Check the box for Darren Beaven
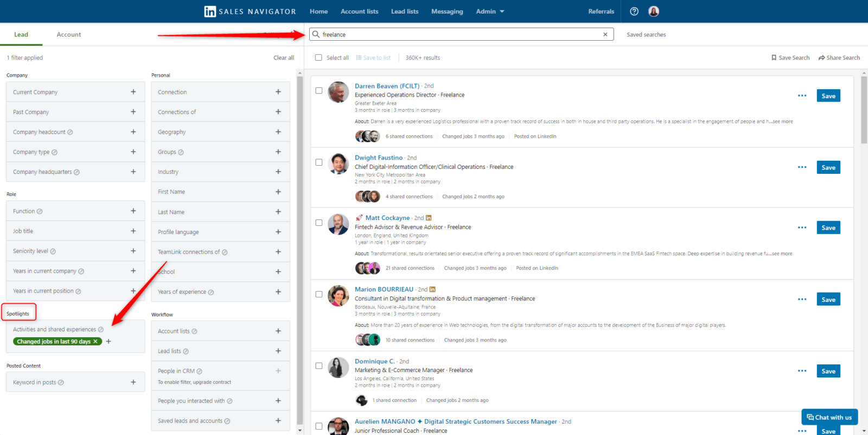Screen dimensions: 868x435 click(319, 91)
